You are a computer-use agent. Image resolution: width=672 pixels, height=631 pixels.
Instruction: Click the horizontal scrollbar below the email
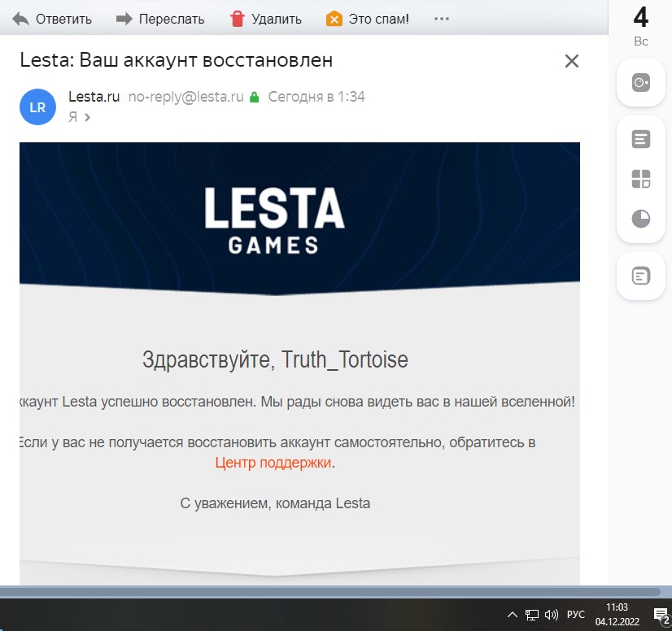(x=330, y=592)
